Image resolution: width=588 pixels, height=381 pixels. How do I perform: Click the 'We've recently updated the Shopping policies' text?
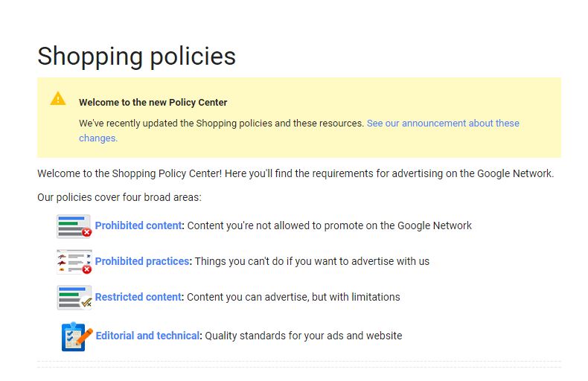tap(222, 124)
